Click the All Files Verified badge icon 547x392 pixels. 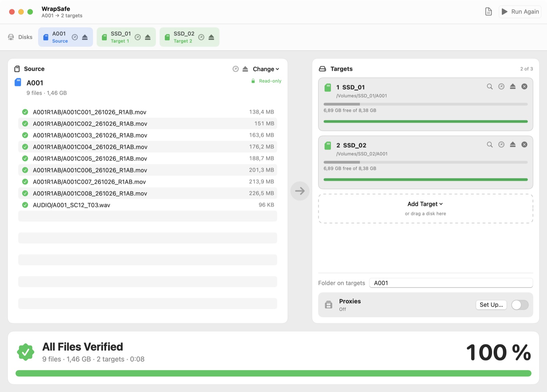click(26, 352)
